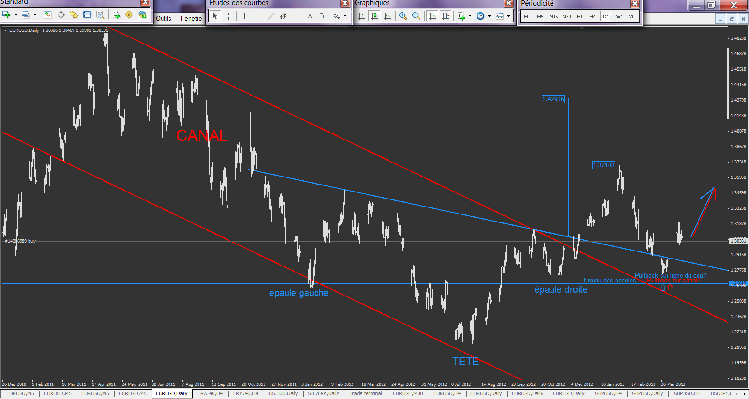Image resolution: width=749 pixels, height=399 pixels.
Task: Open the Outils menu
Action: pyautogui.click(x=164, y=18)
